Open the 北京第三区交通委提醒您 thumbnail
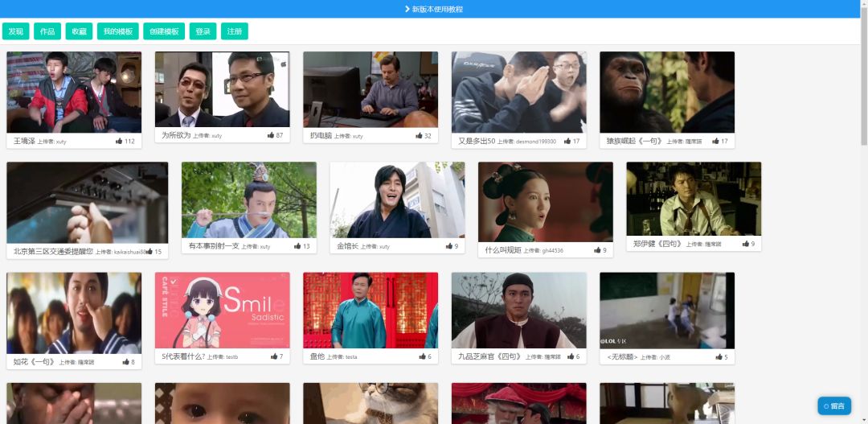 pos(88,202)
